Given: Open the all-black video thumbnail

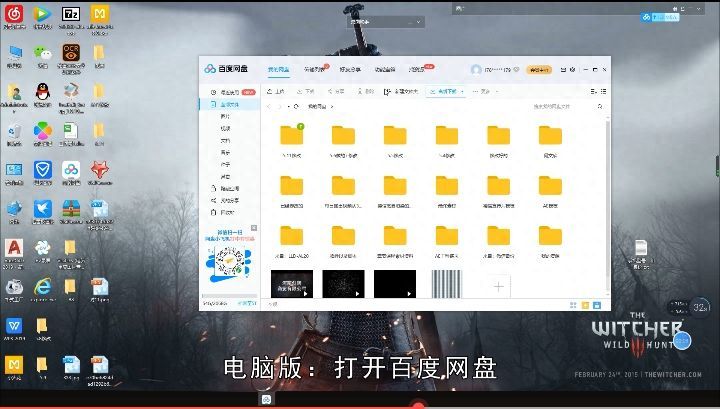Looking at the screenshot, I should (x=395, y=284).
